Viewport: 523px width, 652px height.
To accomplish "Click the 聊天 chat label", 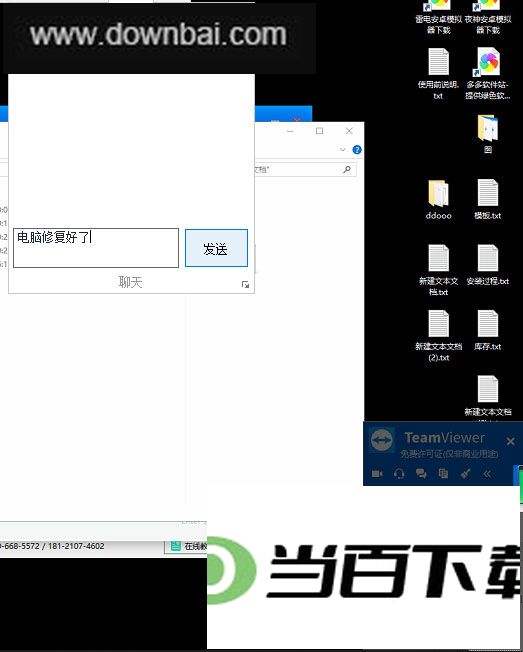I will tap(131, 282).
